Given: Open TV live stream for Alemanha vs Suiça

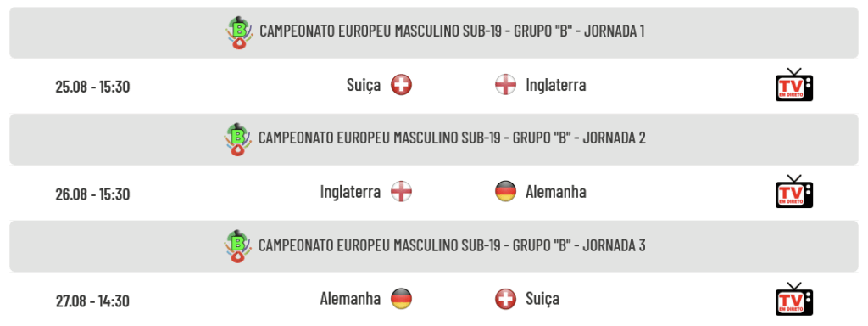Looking at the screenshot, I should pyautogui.click(x=793, y=299).
